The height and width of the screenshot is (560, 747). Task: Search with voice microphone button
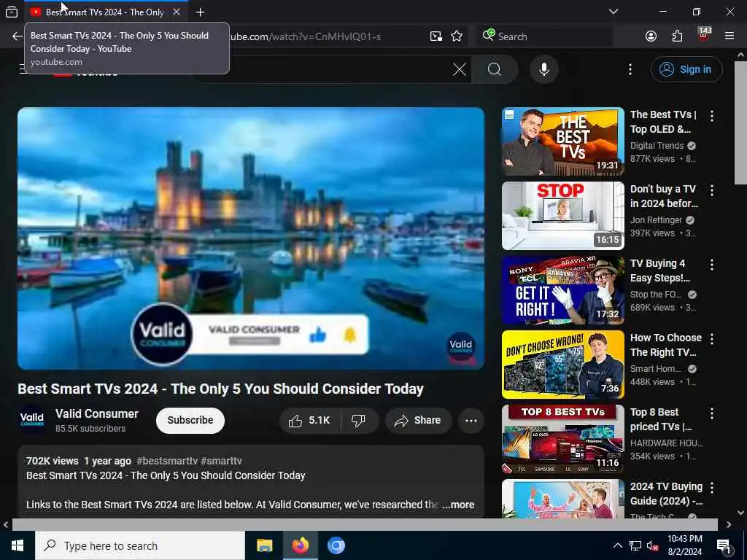pos(543,69)
